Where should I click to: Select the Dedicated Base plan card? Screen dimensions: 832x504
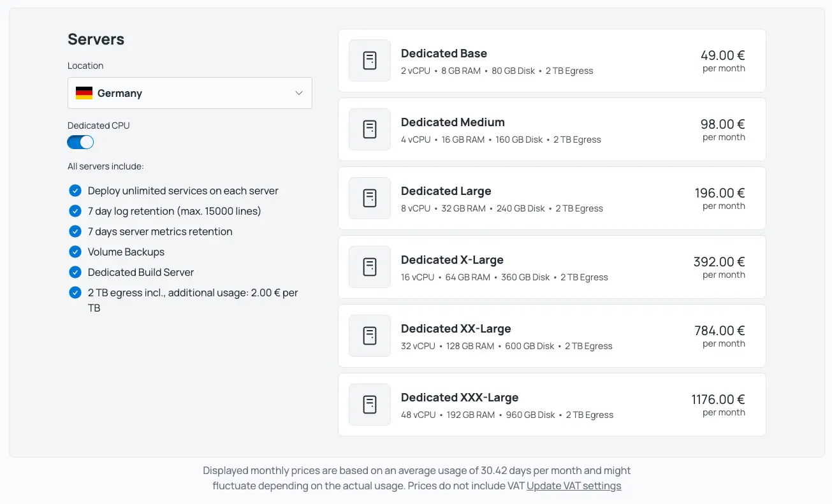pyautogui.click(x=551, y=60)
